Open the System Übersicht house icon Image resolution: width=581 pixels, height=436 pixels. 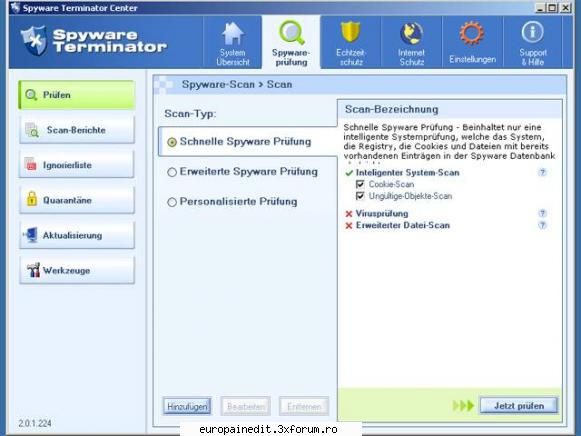(232, 34)
